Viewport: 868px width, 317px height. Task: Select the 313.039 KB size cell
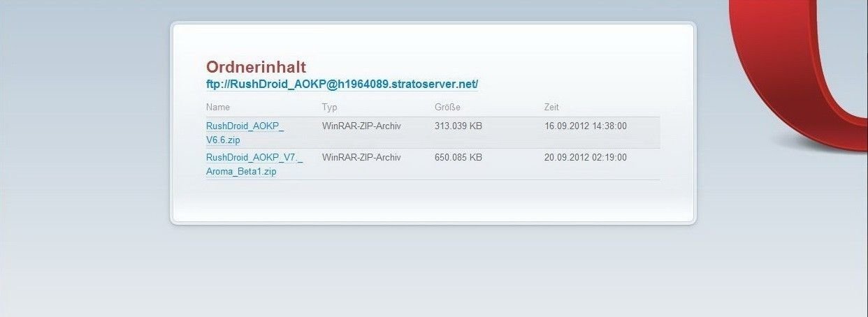pyautogui.click(x=458, y=126)
